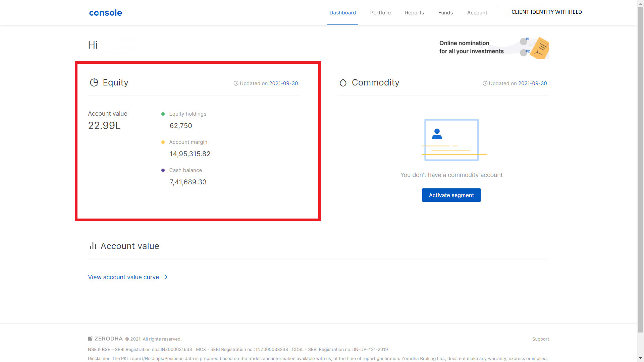Click the Equity pie chart icon
644x362 pixels.
coord(94,82)
